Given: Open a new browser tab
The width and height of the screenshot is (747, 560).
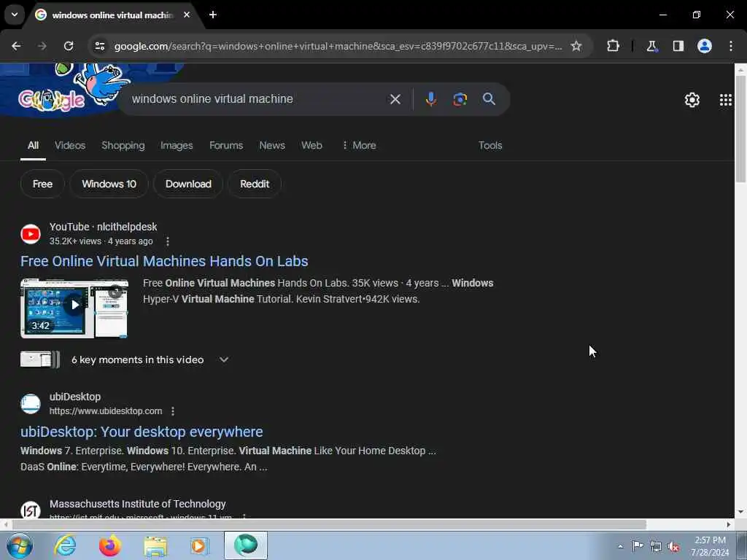Looking at the screenshot, I should click(213, 15).
